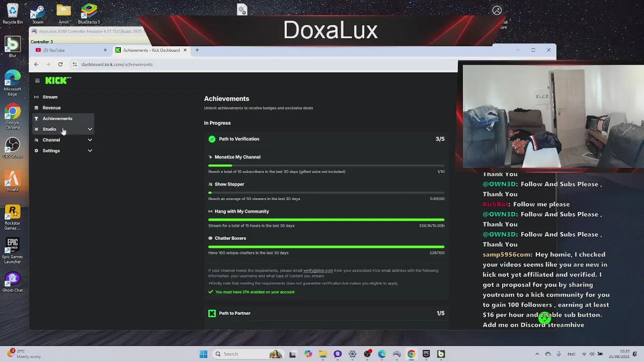
Task: Show hidden system tray icons chevron
Action: pyautogui.click(x=537, y=354)
